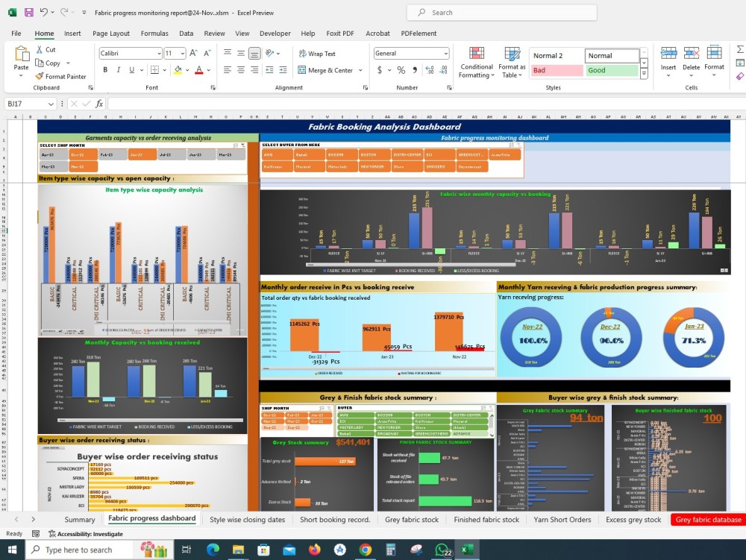746x560 pixels.
Task: Click the Good cell style
Action: [612, 69]
